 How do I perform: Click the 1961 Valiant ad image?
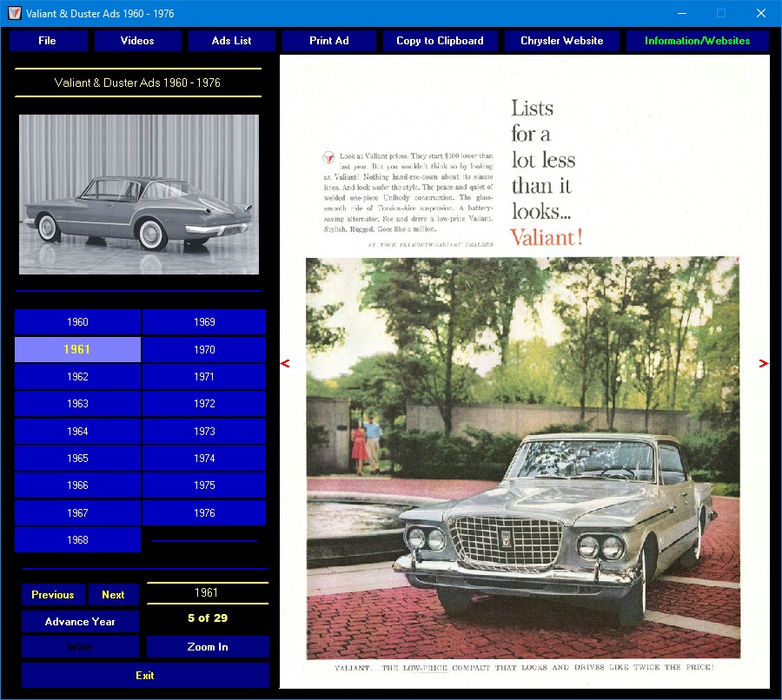tap(525, 372)
